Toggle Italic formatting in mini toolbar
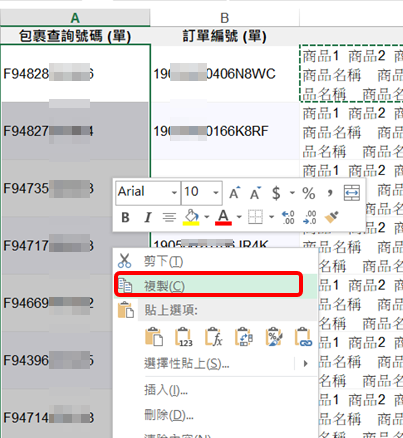Viewport: 403px width, 438px height. (148, 217)
